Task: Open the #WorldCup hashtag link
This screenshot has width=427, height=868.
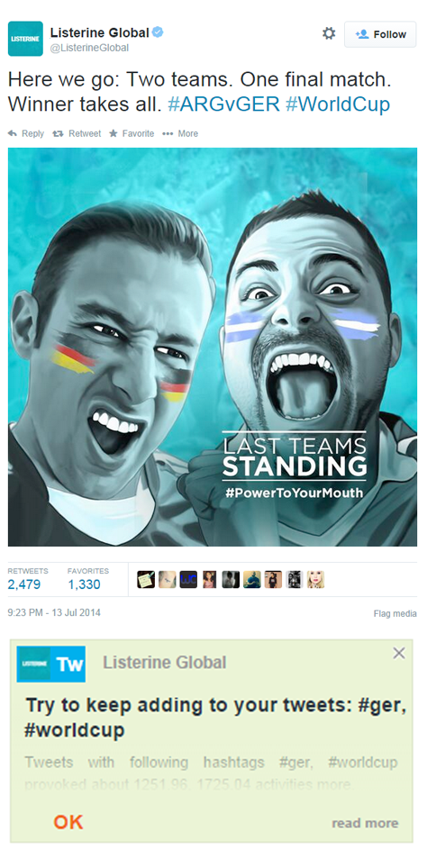Action: (x=338, y=104)
